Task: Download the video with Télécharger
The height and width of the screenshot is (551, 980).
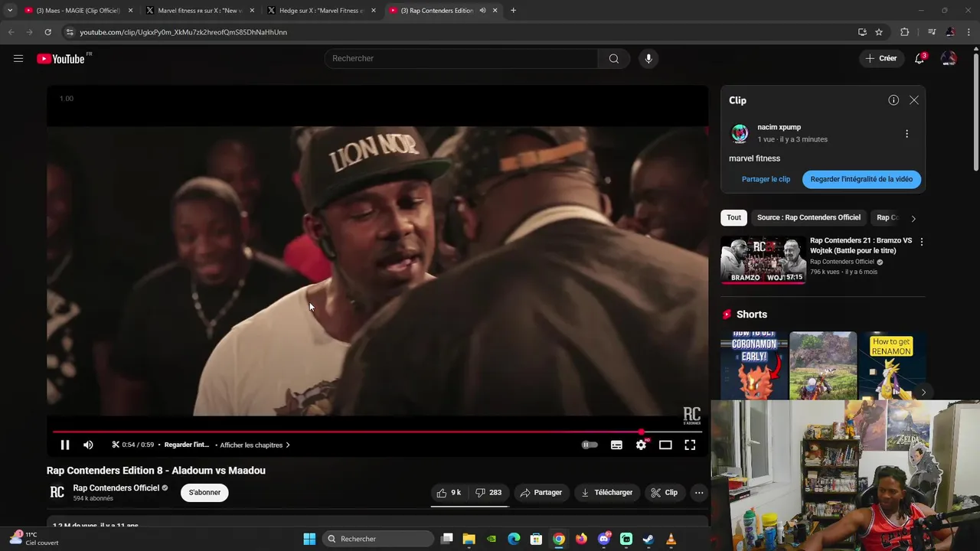Action: pos(606,493)
